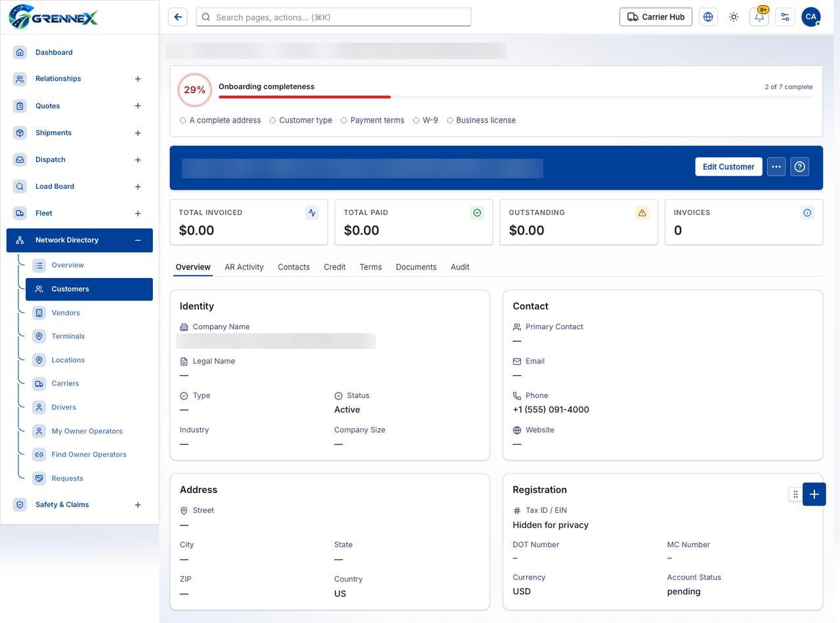Click the Invoices info icon
Viewport: 840px width, 623px height.
(x=807, y=212)
